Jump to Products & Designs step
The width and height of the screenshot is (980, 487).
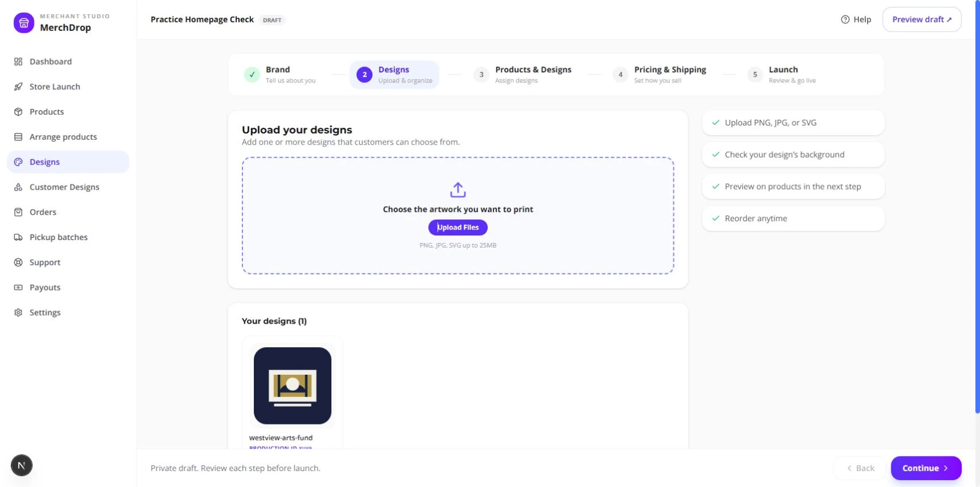523,74
